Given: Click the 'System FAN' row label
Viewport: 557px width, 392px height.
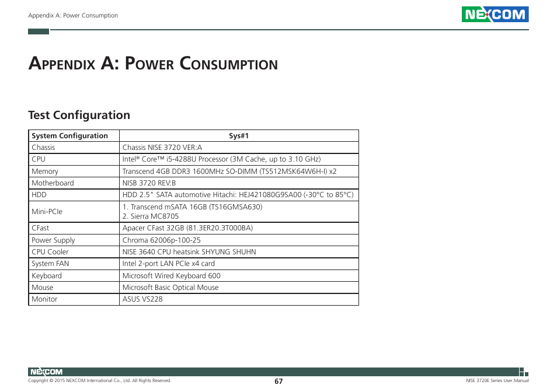Looking at the screenshot, I should pos(50,264).
